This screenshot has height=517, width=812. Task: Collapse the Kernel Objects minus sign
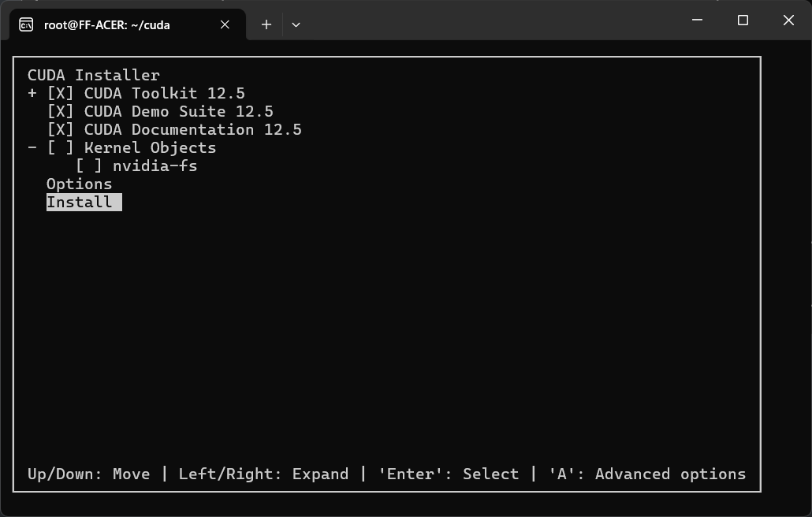32,147
